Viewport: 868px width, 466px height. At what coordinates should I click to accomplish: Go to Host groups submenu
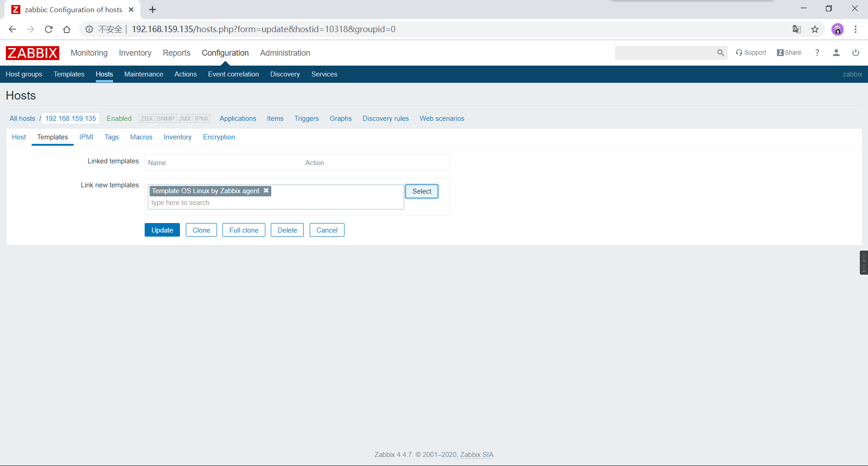[24, 74]
